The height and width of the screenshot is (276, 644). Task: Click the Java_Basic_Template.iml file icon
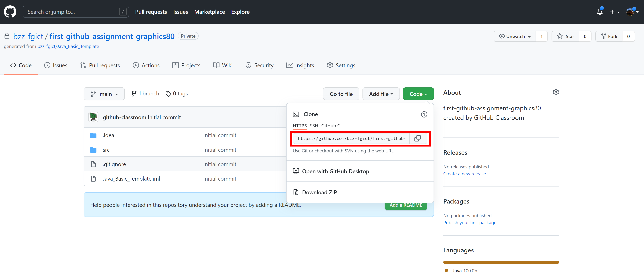point(93,179)
